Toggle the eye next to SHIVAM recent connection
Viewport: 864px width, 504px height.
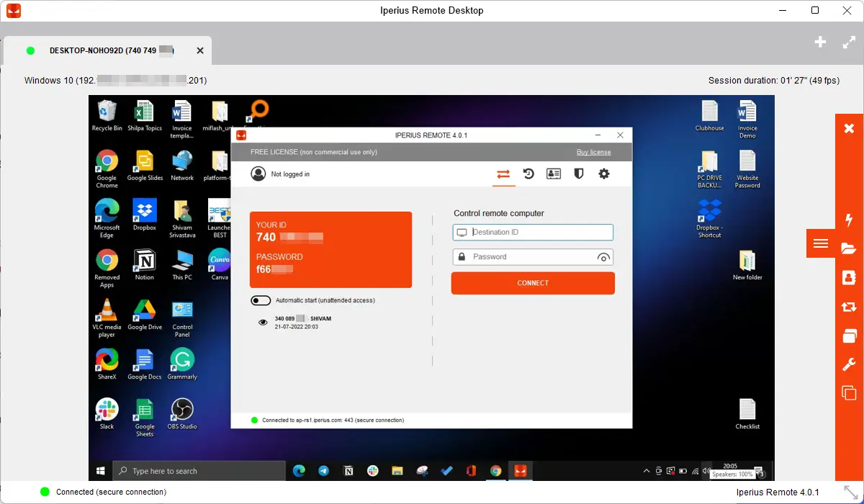click(263, 322)
